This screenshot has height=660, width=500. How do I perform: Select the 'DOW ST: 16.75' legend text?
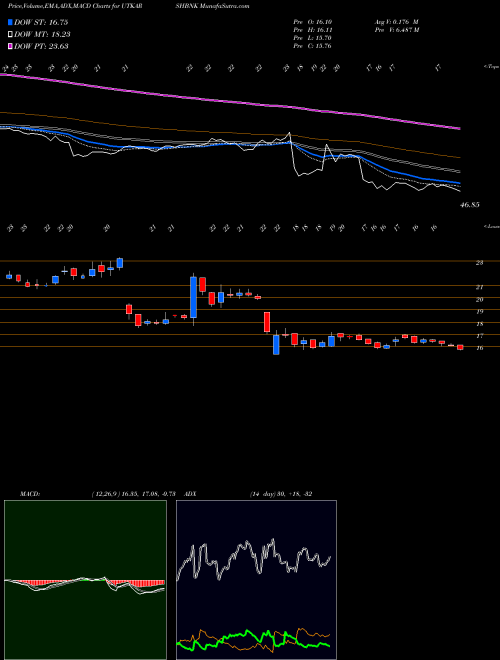[x=41, y=22]
